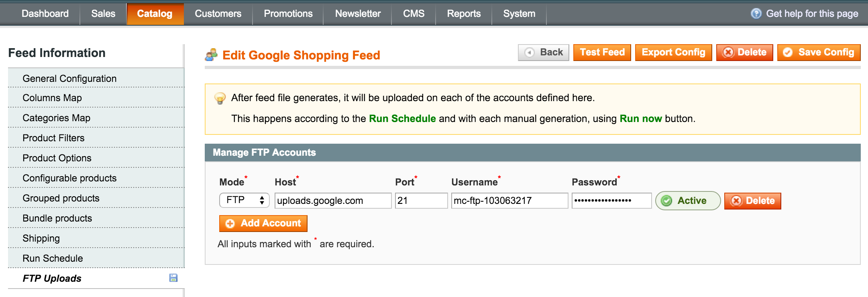This screenshot has height=297, width=868.
Task: Select the Host input field
Action: pos(333,201)
